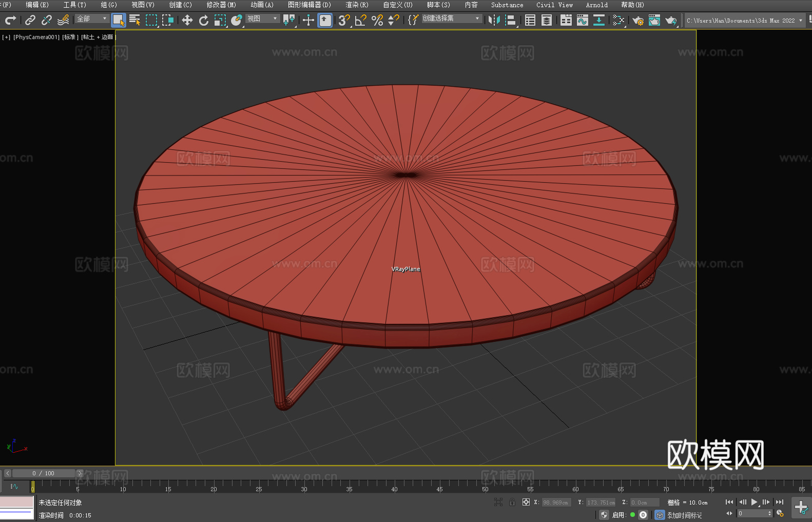Image resolution: width=812 pixels, height=522 pixels.
Task: Activate the Select Object tool
Action: [119, 20]
